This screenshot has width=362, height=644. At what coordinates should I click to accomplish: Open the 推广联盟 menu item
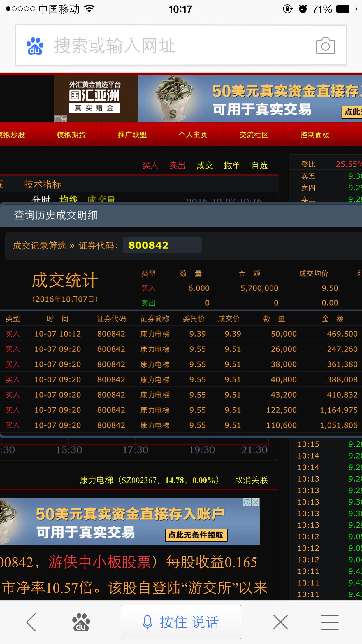[x=132, y=135]
